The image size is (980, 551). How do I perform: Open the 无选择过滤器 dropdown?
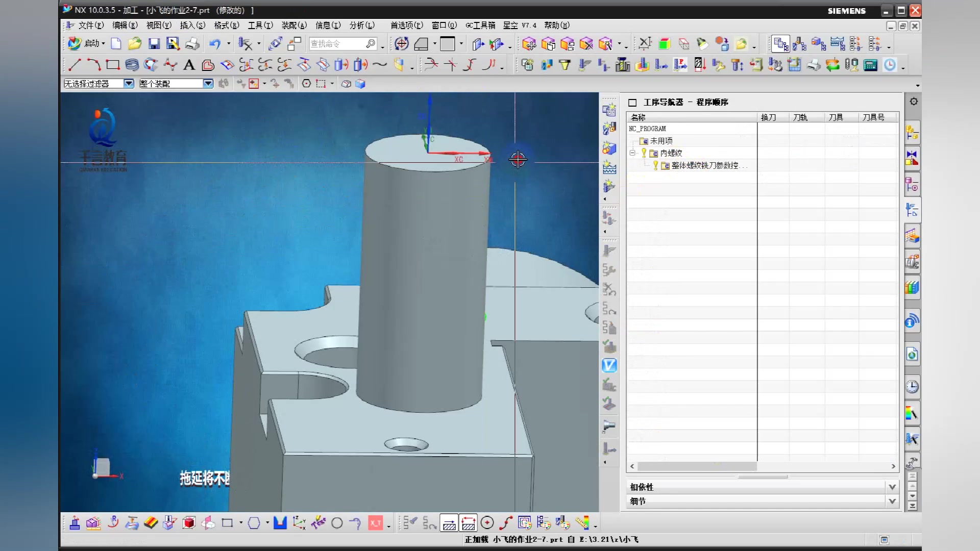[x=129, y=84]
